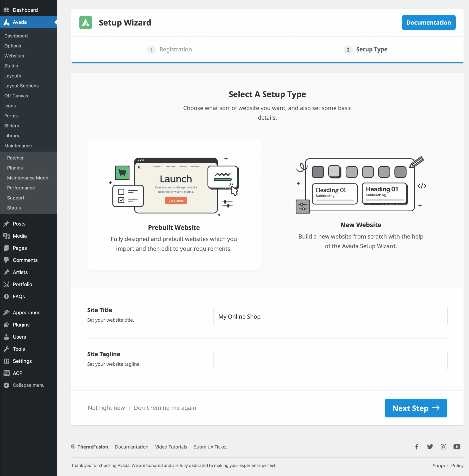Click the Don't remind me again link
This screenshot has width=469, height=476.
coord(165,408)
